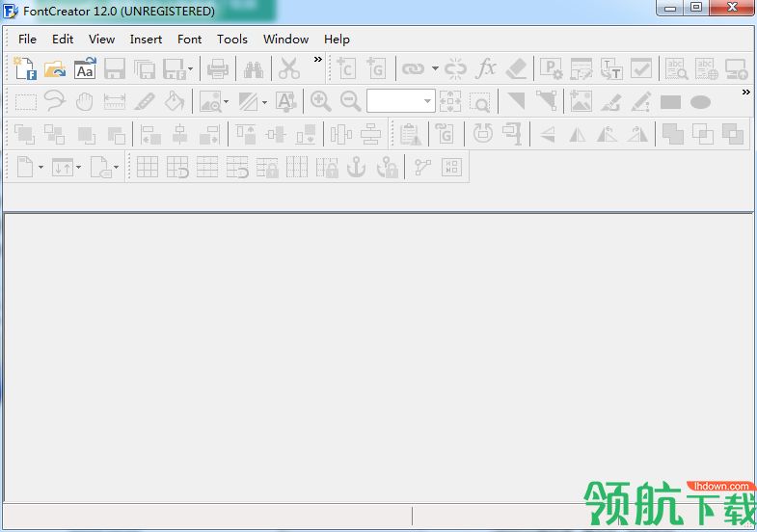
Task: Open the Window menu
Action: [285, 40]
